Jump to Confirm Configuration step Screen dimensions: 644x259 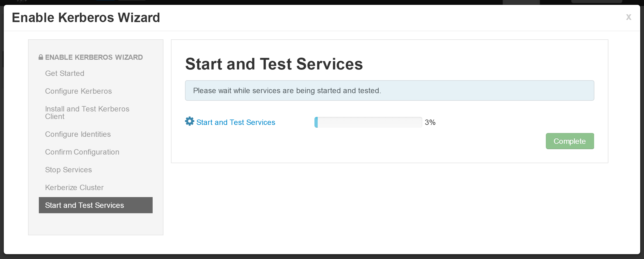pyautogui.click(x=82, y=152)
